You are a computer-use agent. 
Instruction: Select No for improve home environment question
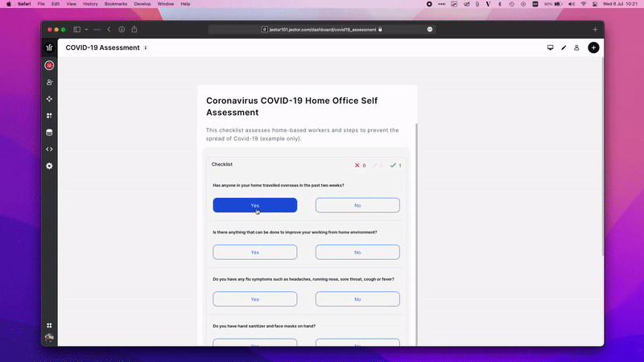[x=357, y=252]
